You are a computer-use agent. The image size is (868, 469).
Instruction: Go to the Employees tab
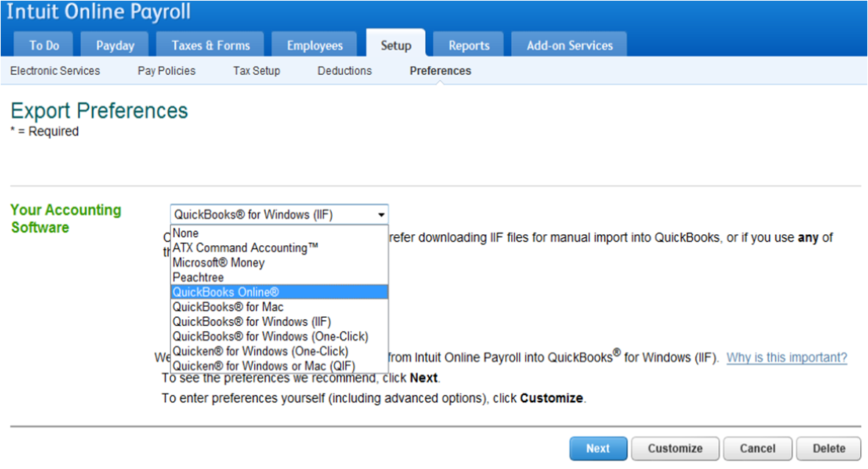(315, 46)
